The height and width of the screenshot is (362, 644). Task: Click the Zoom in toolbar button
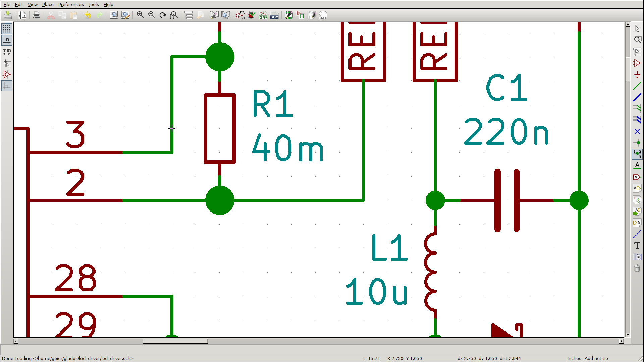[140, 15]
